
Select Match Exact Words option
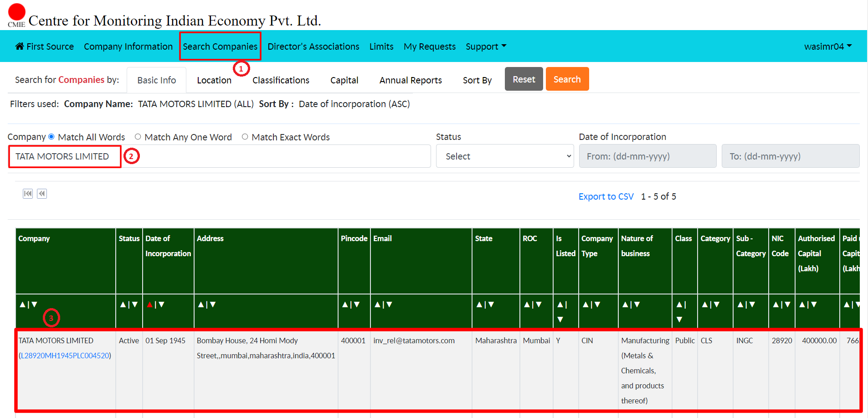[245, 137]
